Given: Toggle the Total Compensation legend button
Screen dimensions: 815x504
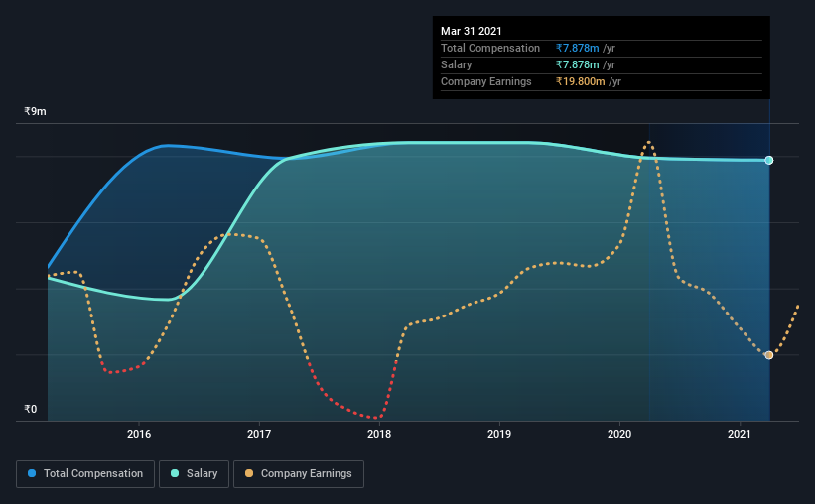Looking at the screenshot, I should (x=85, y=474).
